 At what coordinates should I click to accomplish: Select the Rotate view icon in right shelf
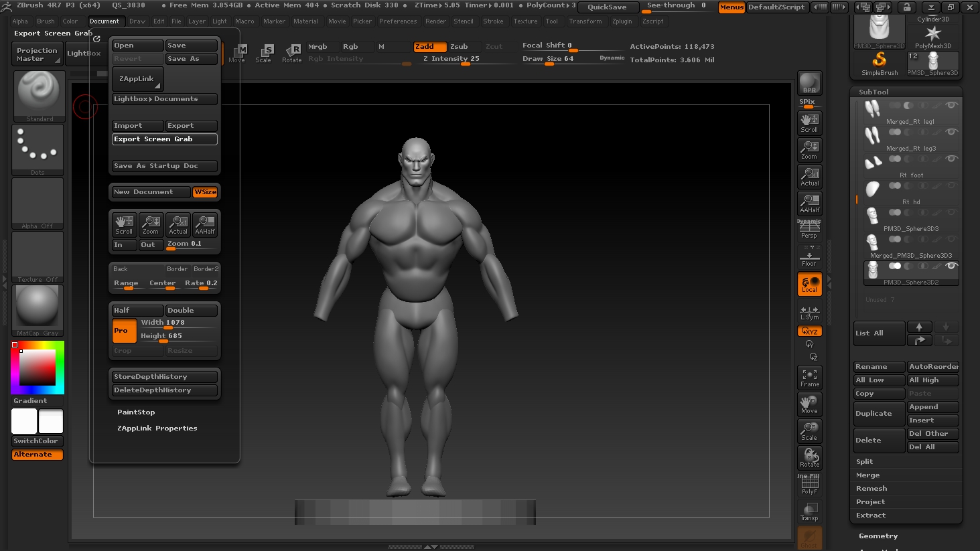810,458
